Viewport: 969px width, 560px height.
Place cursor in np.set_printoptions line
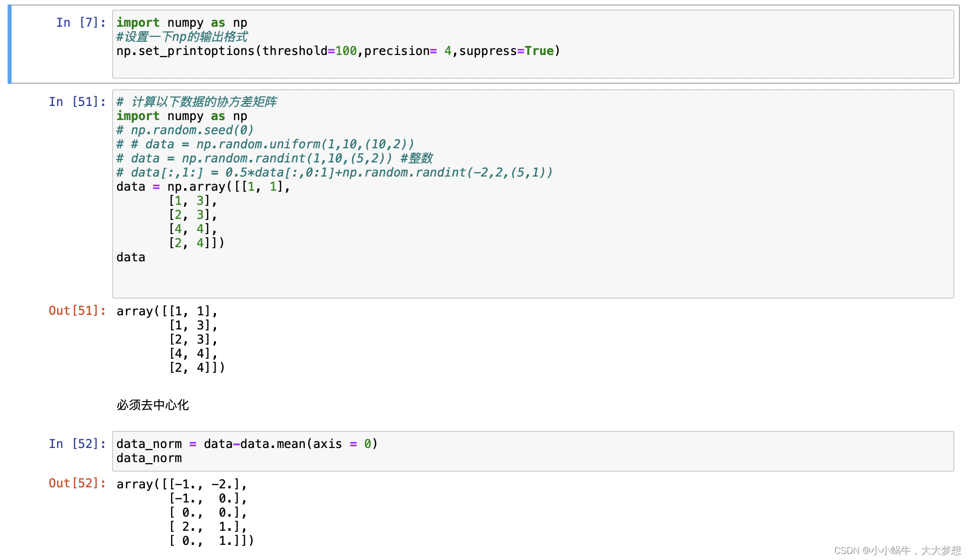pyautogui.click(x=338, y=51)
